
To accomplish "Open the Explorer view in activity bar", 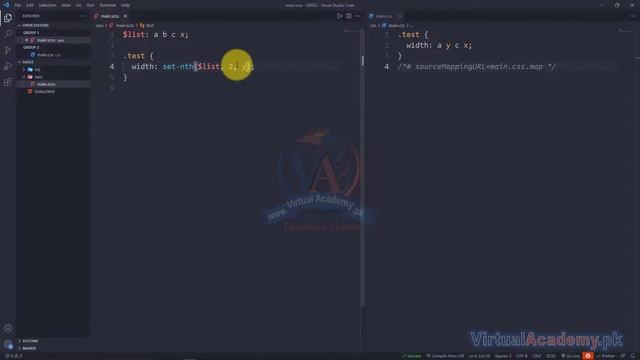I will pyautogui.click(x=8, y=18).
